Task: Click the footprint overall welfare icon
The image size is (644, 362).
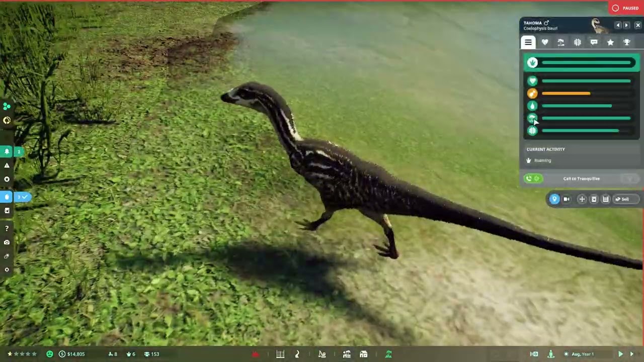Action: tap(532, 62)
